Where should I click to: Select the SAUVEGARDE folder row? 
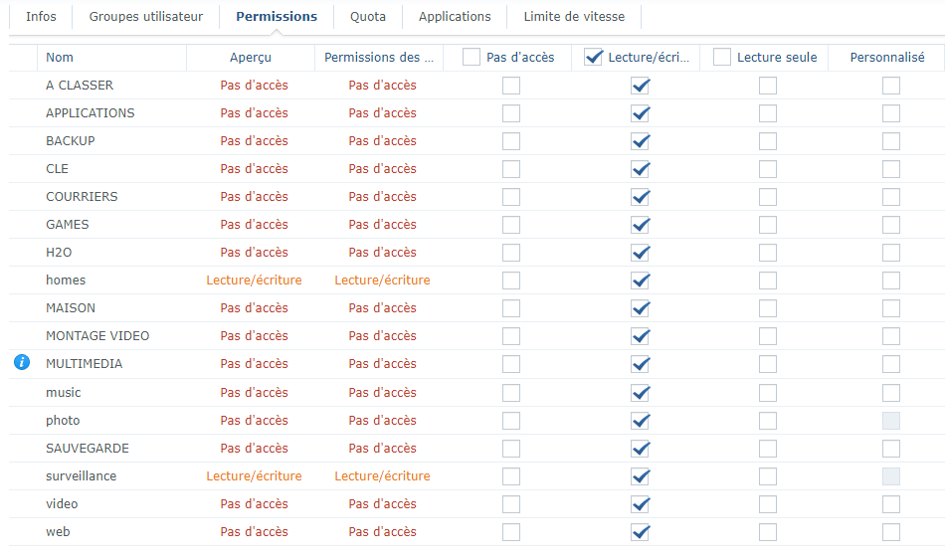coord(88,449)
